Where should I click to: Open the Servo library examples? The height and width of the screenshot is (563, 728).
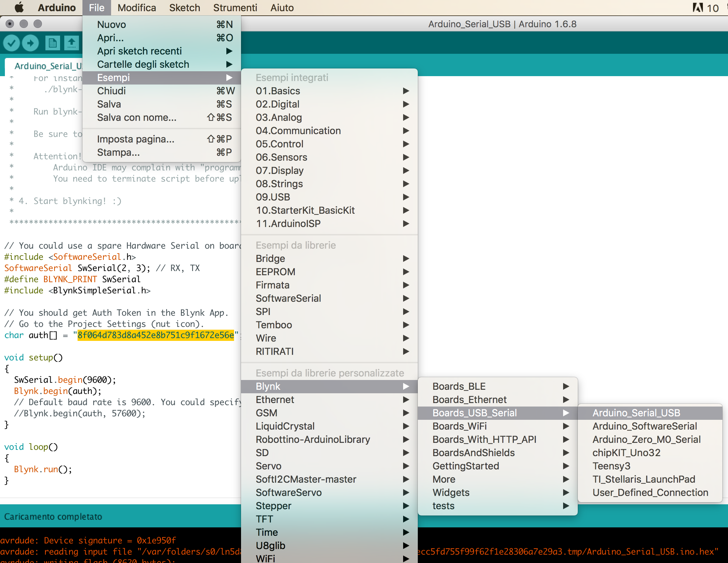click(329, 466)
